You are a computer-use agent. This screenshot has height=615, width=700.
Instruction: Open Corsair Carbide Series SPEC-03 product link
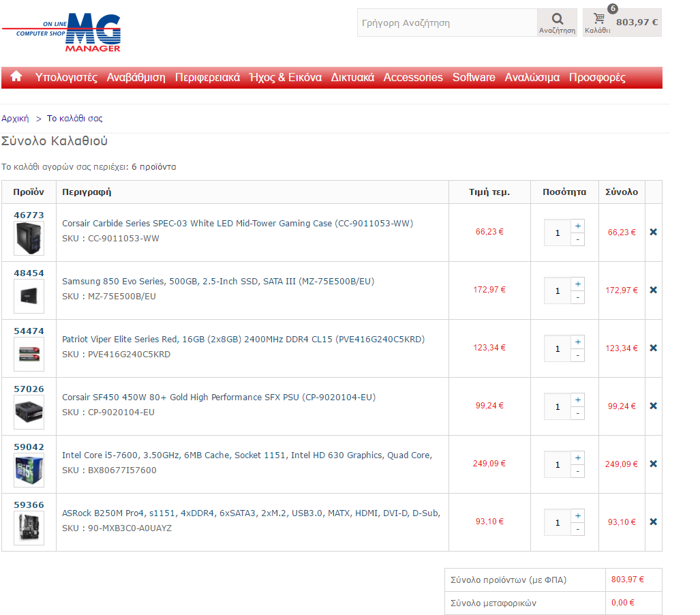(237, 224)
